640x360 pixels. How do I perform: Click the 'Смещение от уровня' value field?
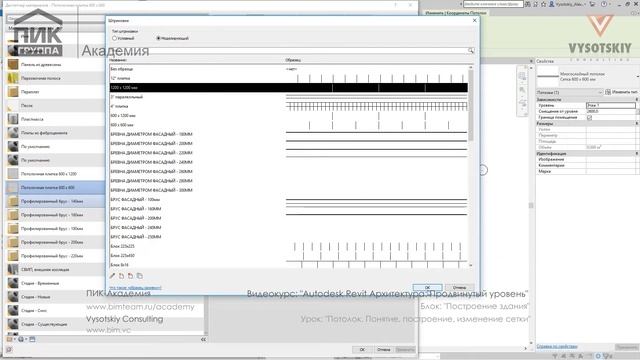(x=611, y=111)
